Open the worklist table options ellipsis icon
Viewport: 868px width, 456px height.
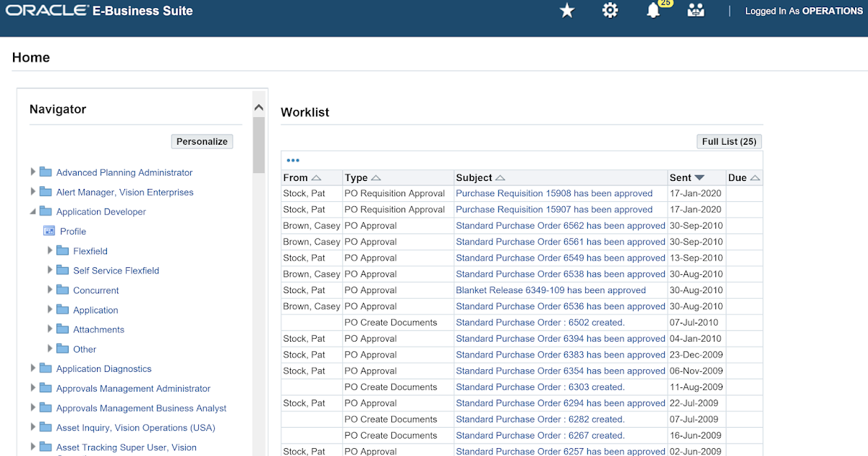(x=293, y=160)
